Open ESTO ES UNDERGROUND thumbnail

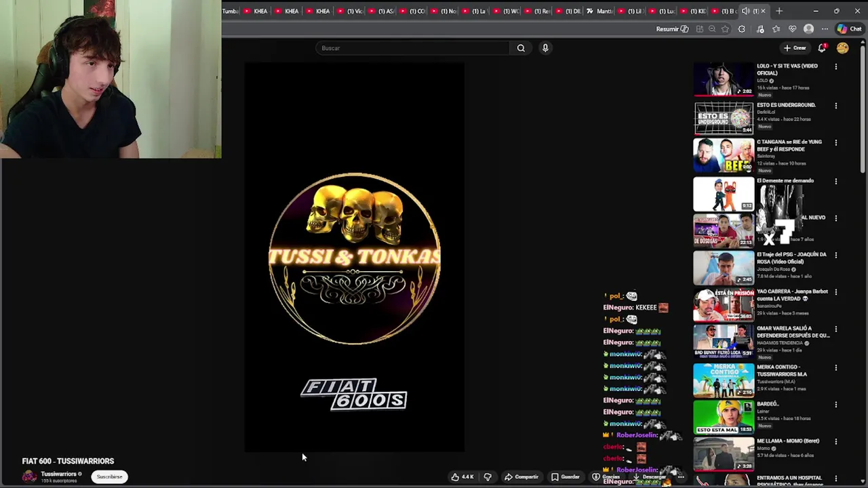click(724, 118)
